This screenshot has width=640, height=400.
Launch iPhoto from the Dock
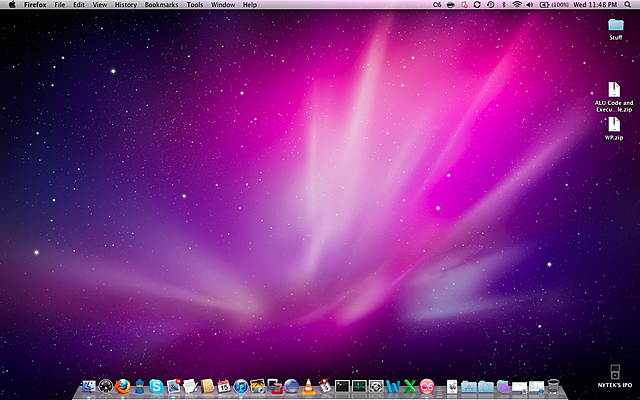[x=258, y=386]
